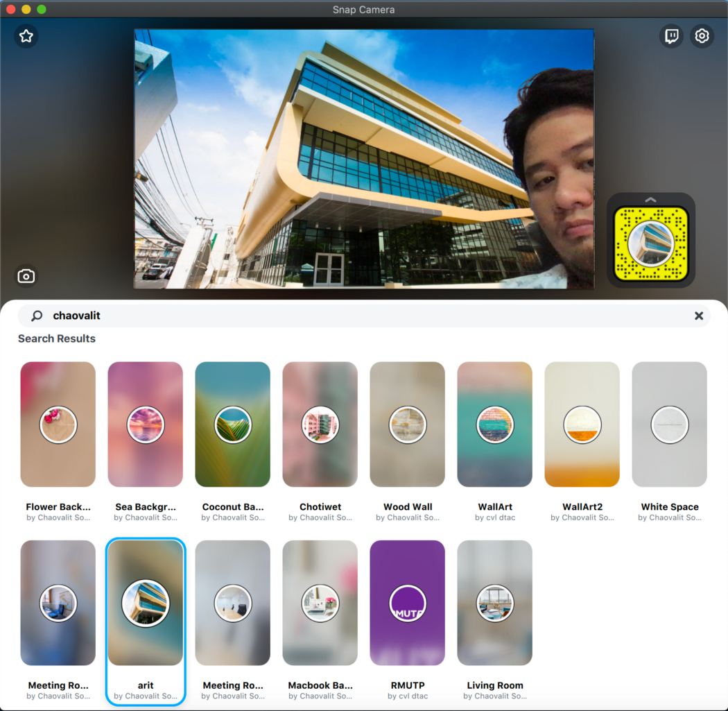Apply the Living Room lens
The image size is (728, 711).
click(494, 603)
